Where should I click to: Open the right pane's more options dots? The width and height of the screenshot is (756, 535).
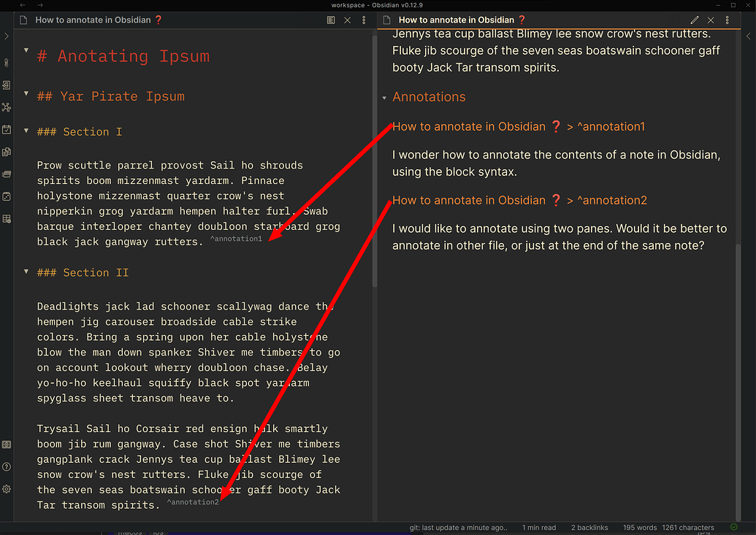(727, 20)
